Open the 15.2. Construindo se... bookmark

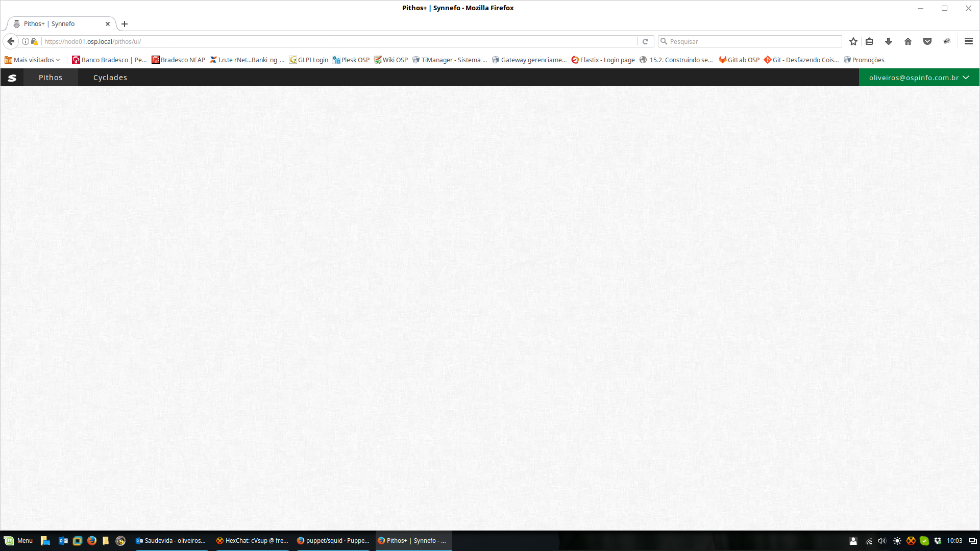[676, 60]
